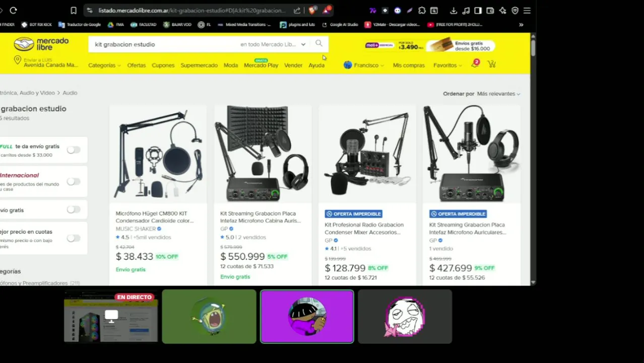Bookmark this page using the bookmark icon
644x363 pixels.
[x=74, y=10]
